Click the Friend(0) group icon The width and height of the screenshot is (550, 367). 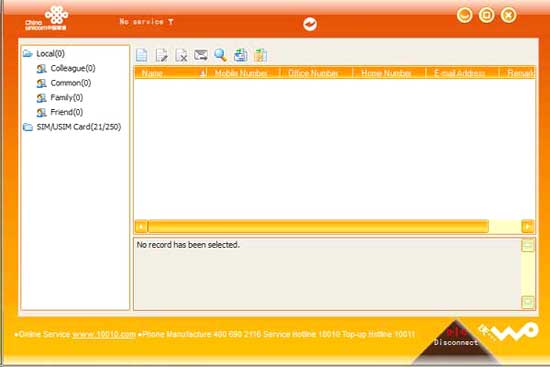coord(41,112)
